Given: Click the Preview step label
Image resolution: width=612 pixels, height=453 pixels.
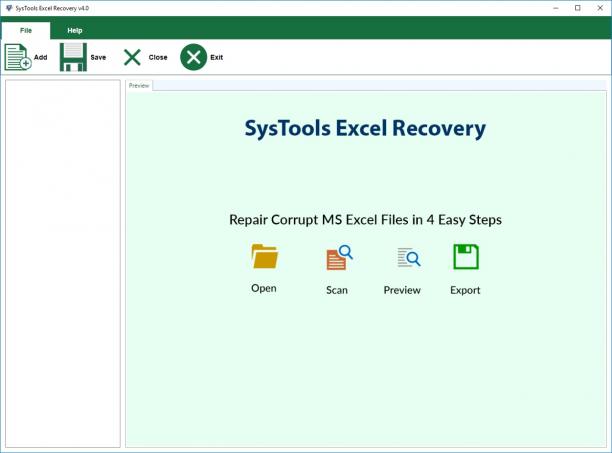Looking at the screenshot, I should (x=402, y=290).
